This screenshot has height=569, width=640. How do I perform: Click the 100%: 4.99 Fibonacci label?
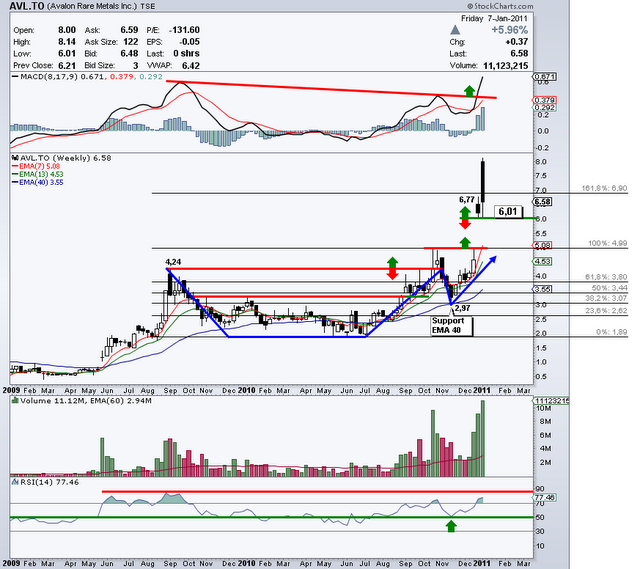pyautogui.click(x=607, y=243)
